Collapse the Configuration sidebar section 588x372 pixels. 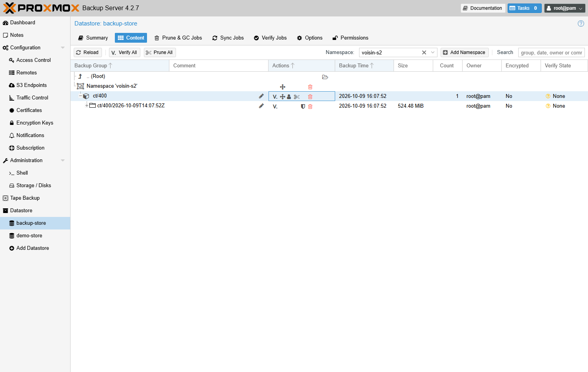(63, 48)
